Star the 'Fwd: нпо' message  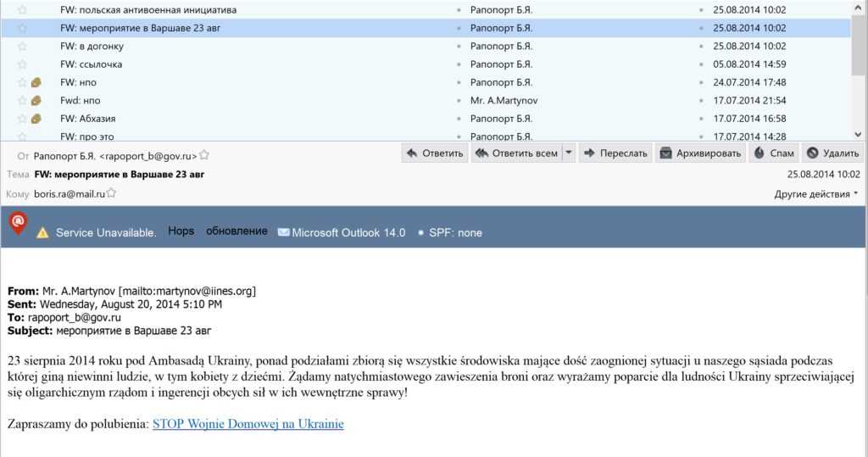22,101
